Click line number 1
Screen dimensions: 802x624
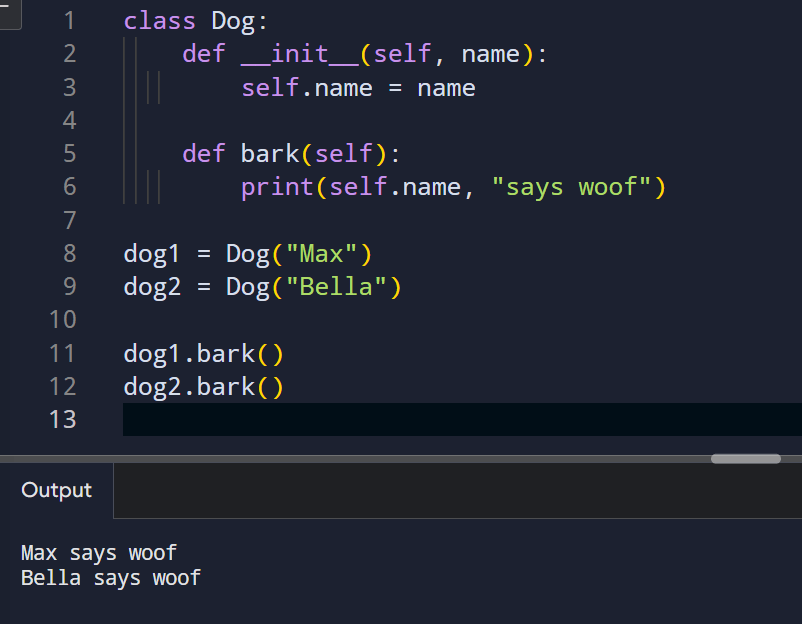68,20
